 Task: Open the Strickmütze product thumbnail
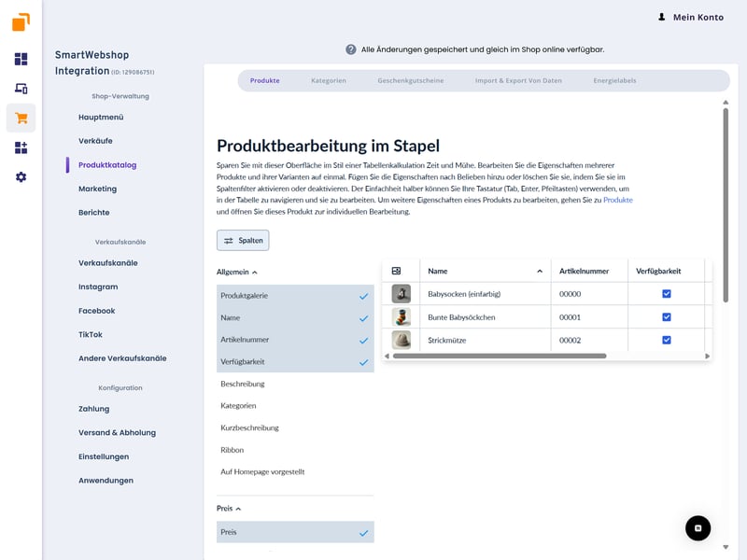tap(402, 340)
